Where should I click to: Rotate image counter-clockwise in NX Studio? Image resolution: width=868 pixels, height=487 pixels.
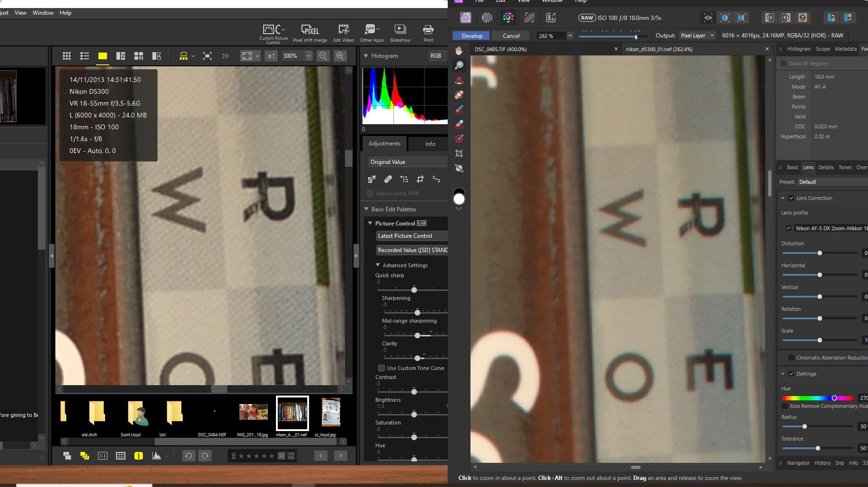tap(188, 456)
